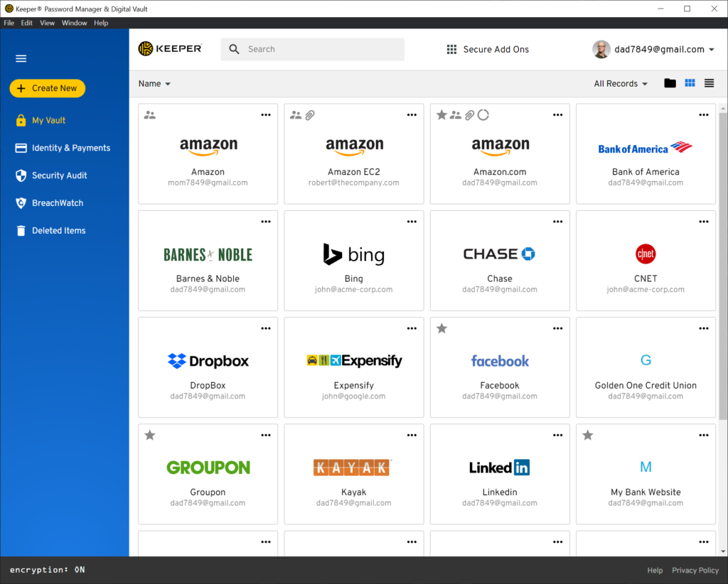The width and height of the screenshot is (728, 584).
Task: Go to Identity & Payments
Action: pos(63,148)
